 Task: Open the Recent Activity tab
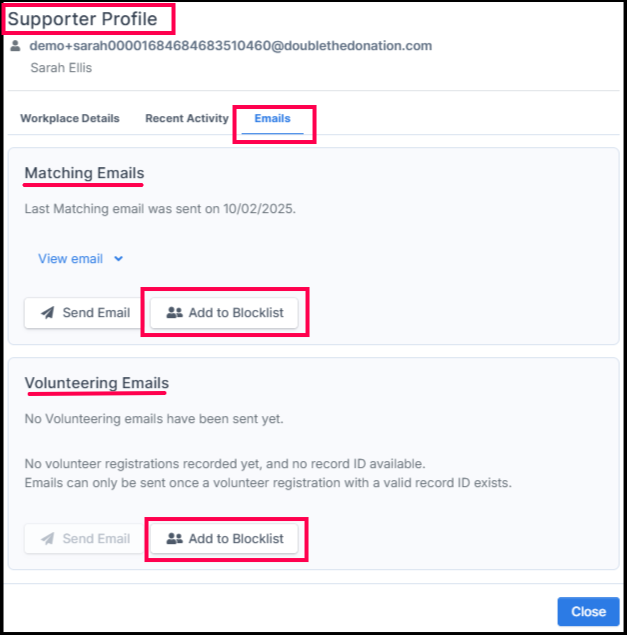click(x=187, y=118)
